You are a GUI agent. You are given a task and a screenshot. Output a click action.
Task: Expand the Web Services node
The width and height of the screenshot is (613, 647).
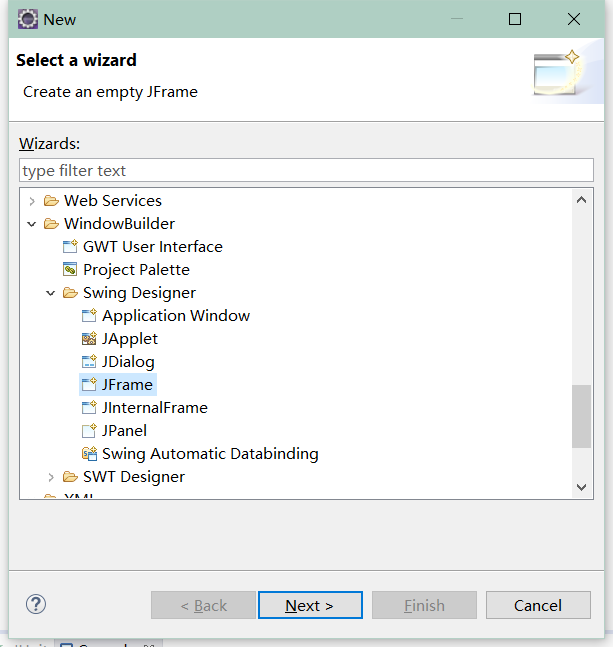pos(32,201)
